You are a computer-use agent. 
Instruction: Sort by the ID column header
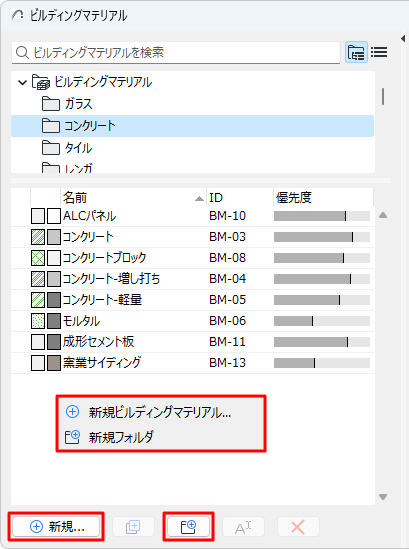click(x=240, y=198)
